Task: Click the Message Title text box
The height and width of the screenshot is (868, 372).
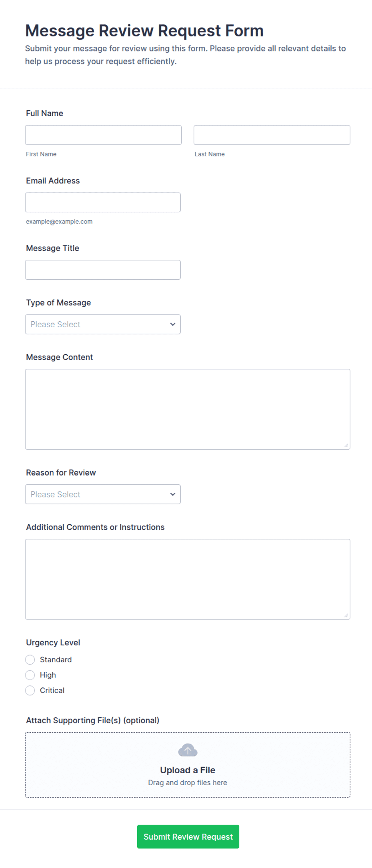Action: point(103,270)
